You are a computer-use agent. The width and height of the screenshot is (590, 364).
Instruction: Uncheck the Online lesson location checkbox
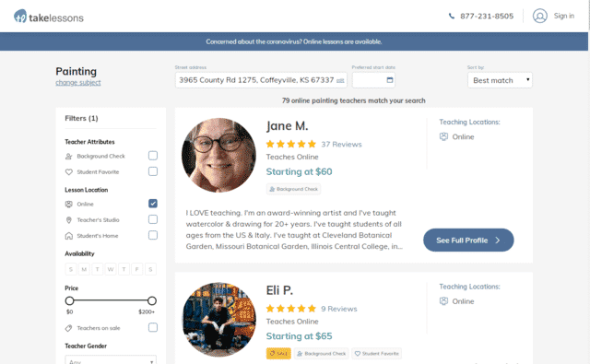tap(153, 204)
